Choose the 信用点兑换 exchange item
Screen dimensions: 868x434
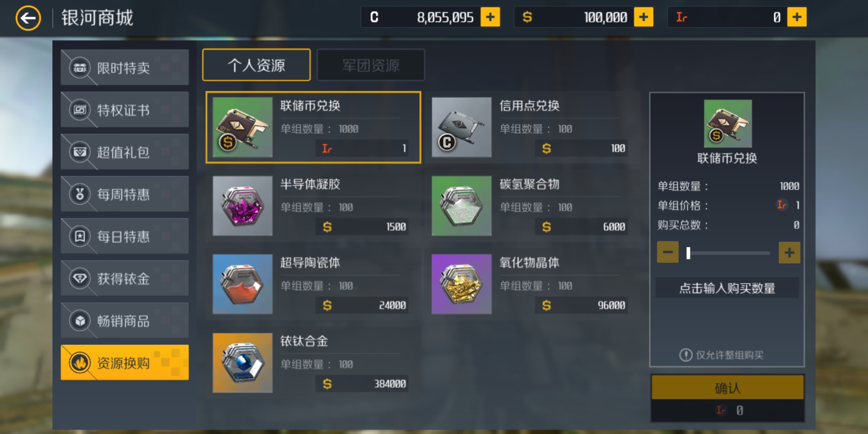(530, 127)
